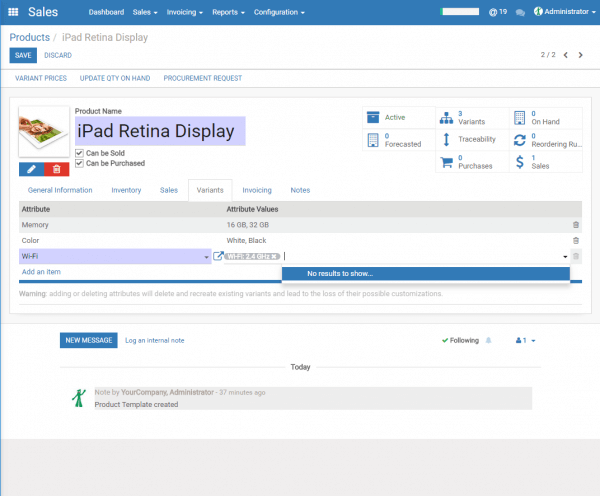The height and width of the screenshot is (496, 600).
Task: Remove product image with red trash icon
Action: (x=57, y=169)
